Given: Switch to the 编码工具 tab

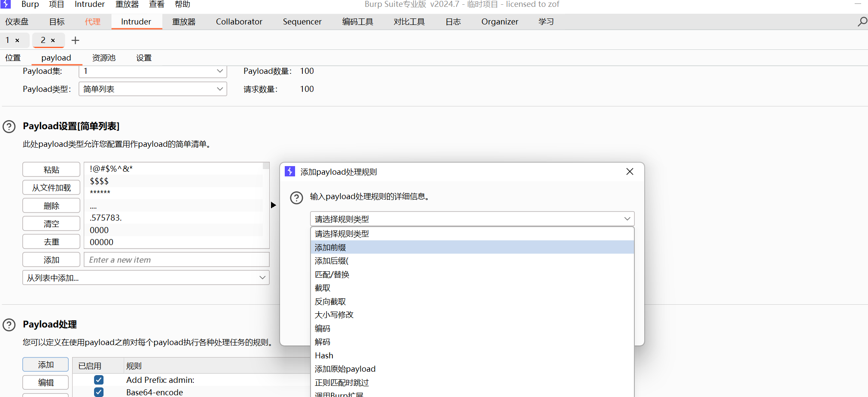Looking at the screenshot, I should (x=357, y=22).
